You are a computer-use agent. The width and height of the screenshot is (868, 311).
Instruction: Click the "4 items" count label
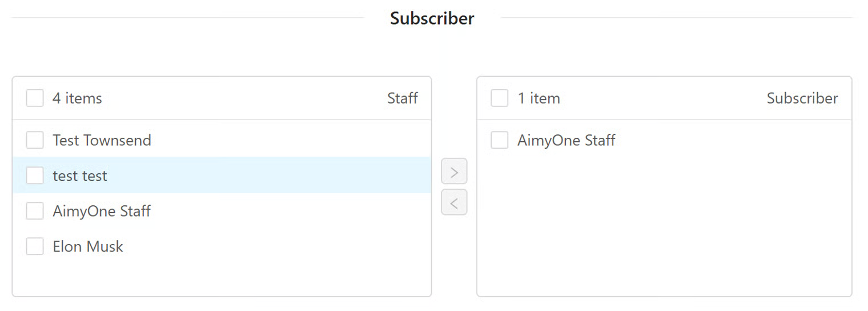coord(77,98)
